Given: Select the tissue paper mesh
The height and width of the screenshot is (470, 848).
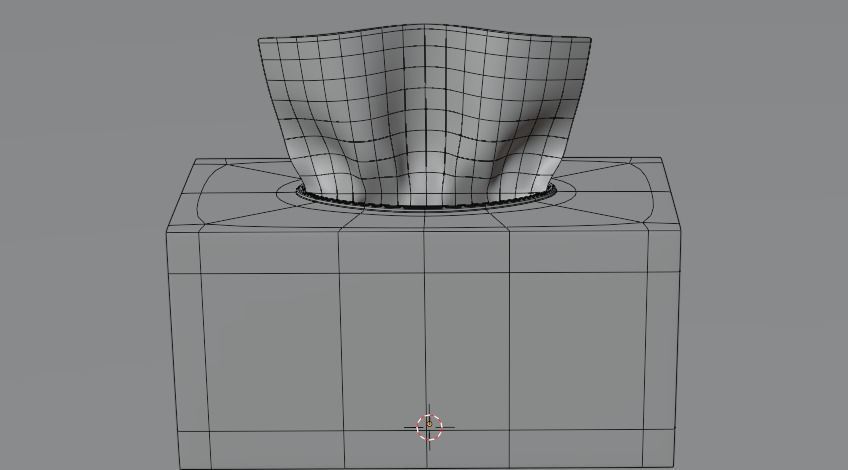Looking at the screenshot, I should (x=423, y=115).
